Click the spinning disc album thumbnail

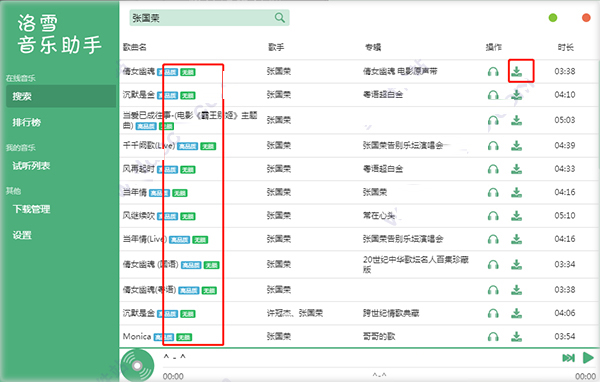pyautogui.click(x=137, y=366)
